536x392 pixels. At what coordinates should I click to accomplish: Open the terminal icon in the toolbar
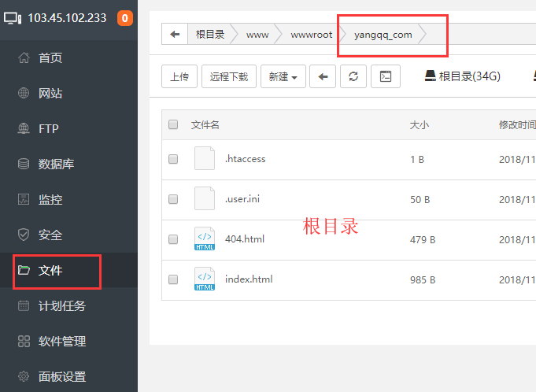click(386, 76)
